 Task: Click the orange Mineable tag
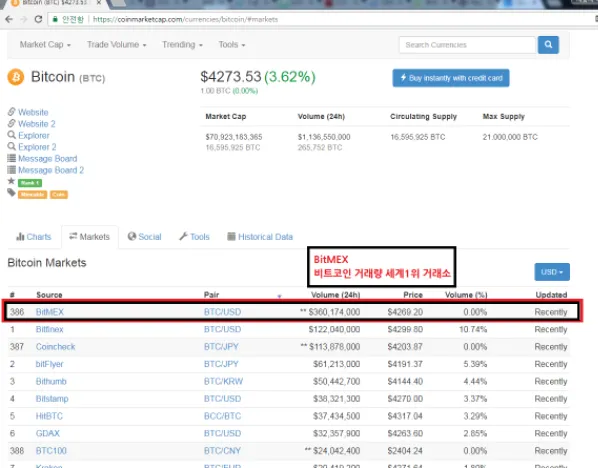click(x=32, y=195)
